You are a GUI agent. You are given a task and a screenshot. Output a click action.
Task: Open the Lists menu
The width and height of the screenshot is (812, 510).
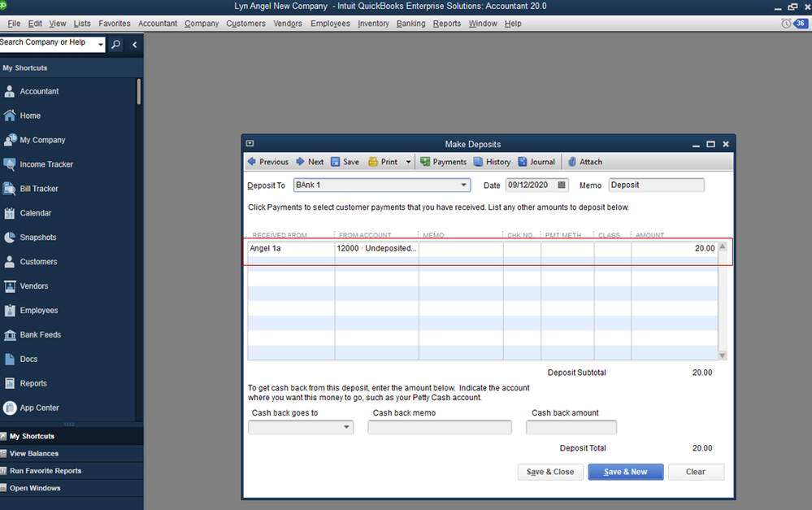[x=82, y=24]
